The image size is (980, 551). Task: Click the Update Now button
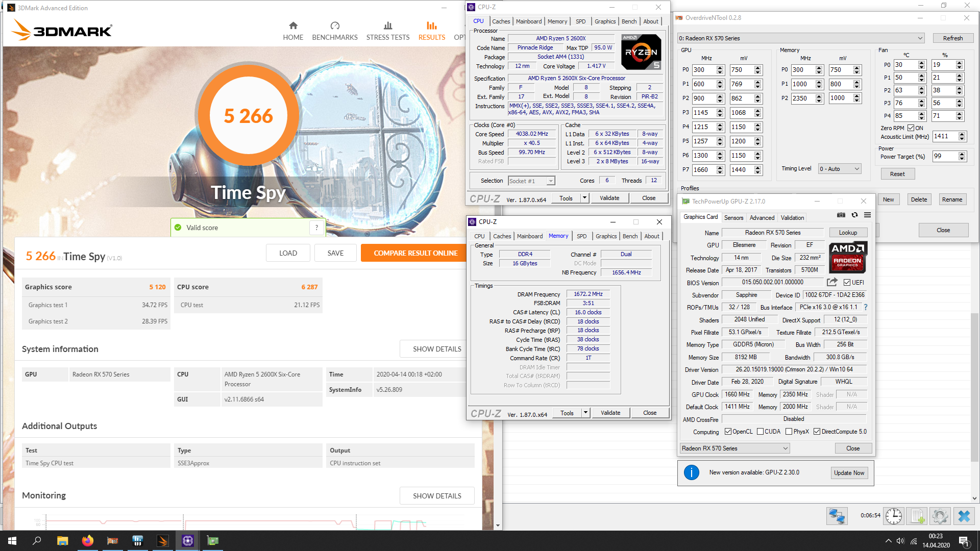[849, 473]
